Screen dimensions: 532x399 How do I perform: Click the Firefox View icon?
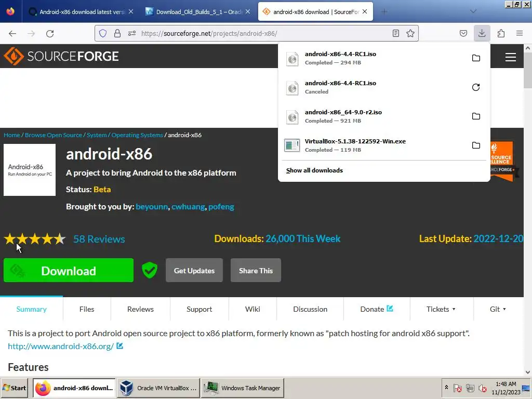[x=10, y=11]
